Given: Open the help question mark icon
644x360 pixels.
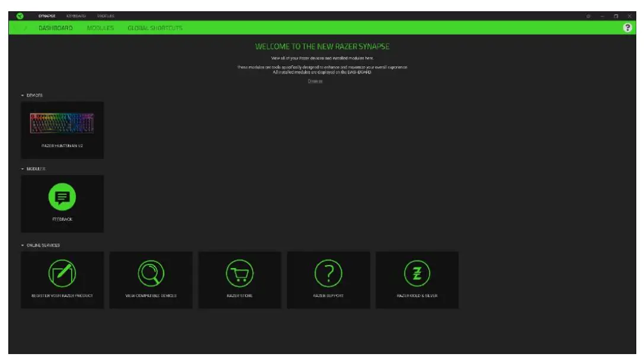Looking at the screenshot, I should (627, 27).
